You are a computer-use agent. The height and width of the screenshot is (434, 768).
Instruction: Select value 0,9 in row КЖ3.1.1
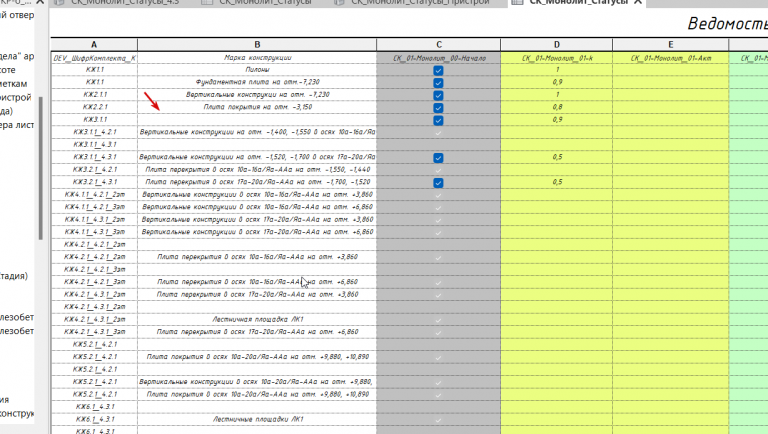pyautogui.click(x=556, y=120)
